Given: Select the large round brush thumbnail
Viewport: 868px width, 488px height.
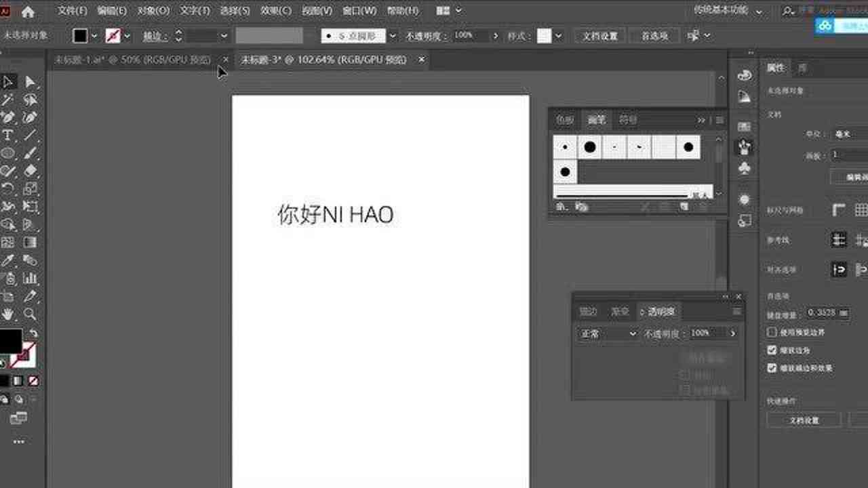Looking at the screenshot, I should (590, 146).
